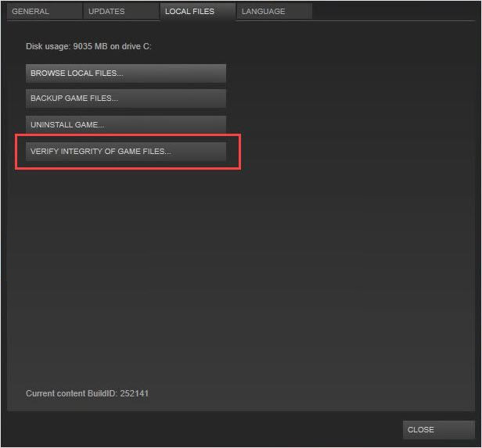
Task: Verify integrity of game files
Action: (126, 152)
